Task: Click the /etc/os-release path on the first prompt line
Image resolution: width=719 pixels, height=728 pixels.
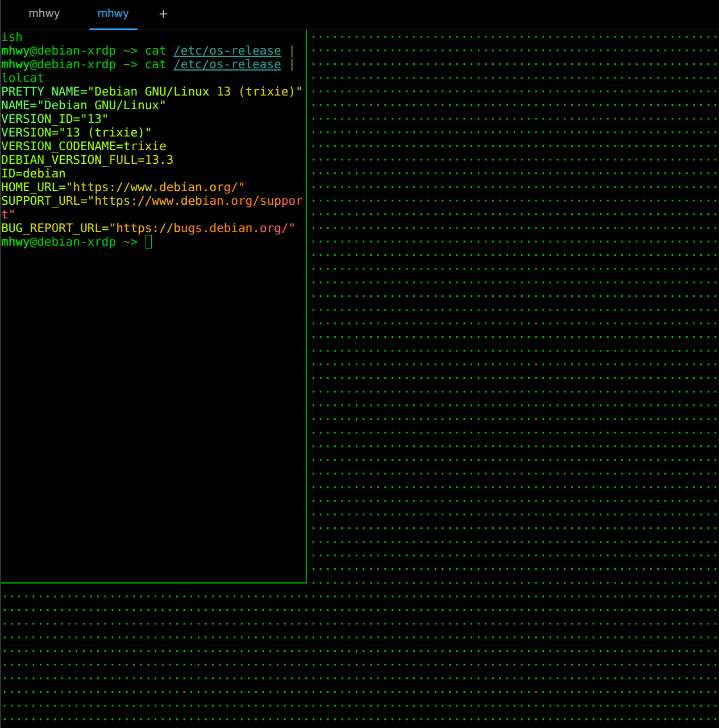Action: pyautogui.click(x=227, y=51)
